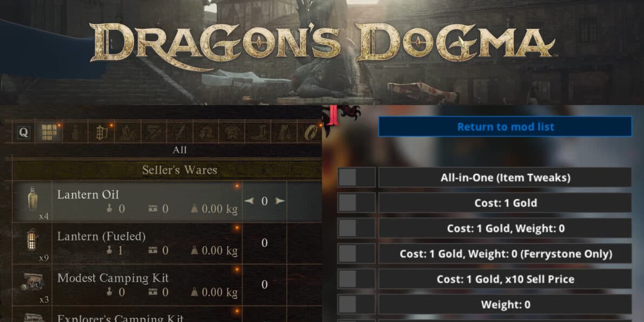This screenshot has width=644, height=322.
Task: Decrease Lantern Oil quantity with left arrow
Action: pos(249,201)
